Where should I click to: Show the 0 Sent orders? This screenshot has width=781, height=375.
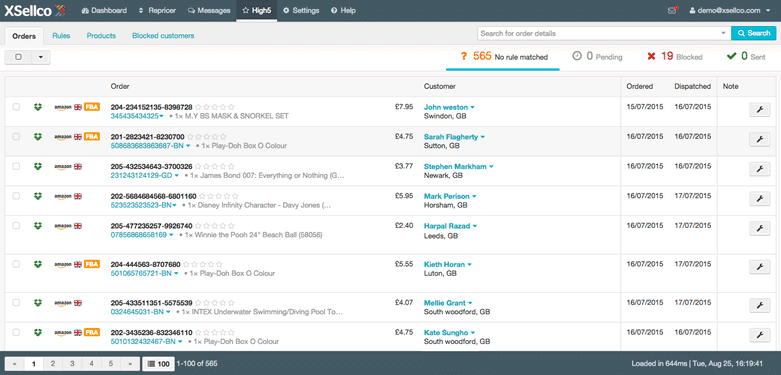tap(746, 57)
